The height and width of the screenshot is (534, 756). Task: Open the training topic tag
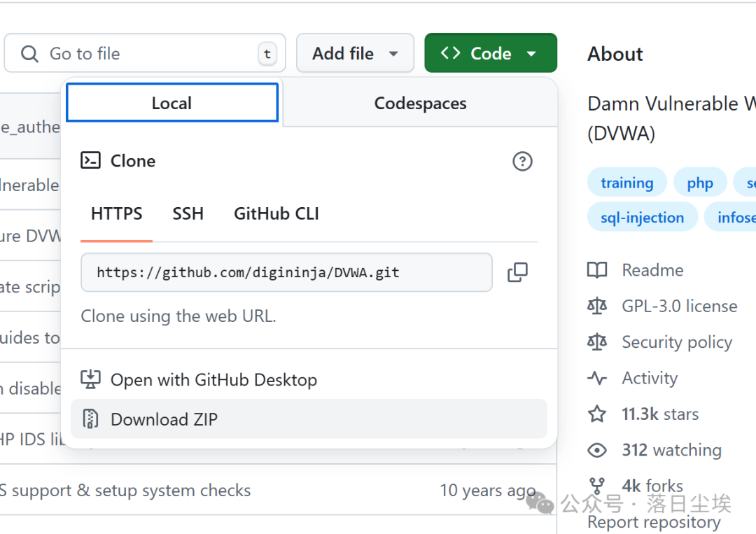pos(626,183)
